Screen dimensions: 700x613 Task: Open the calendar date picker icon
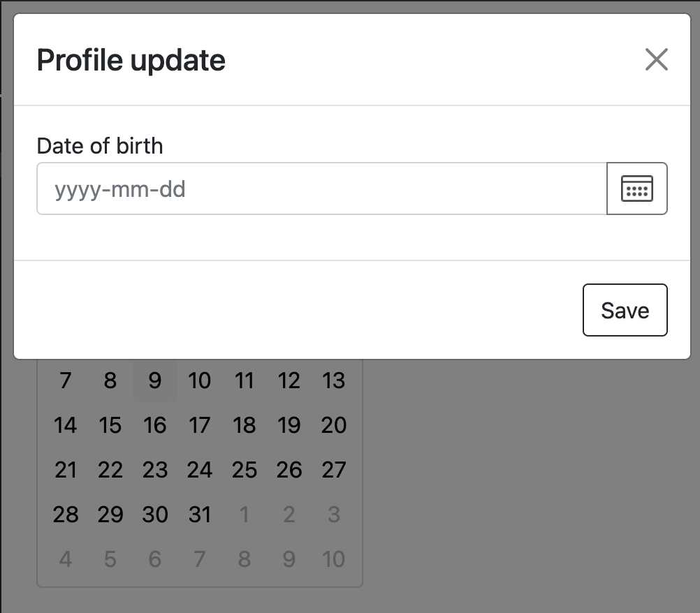click(x=636, y=189)
